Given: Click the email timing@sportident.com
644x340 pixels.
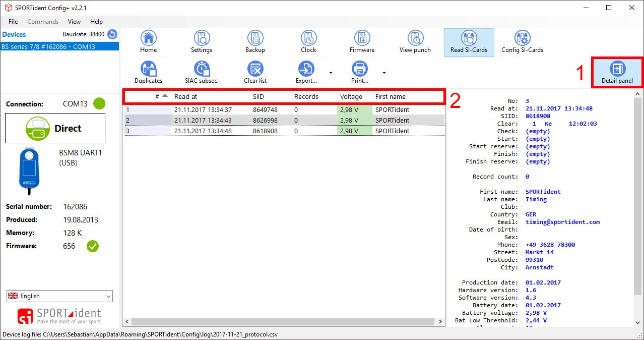Looking at the screenshot, I should pyautogui.click(x=562, y=222).
